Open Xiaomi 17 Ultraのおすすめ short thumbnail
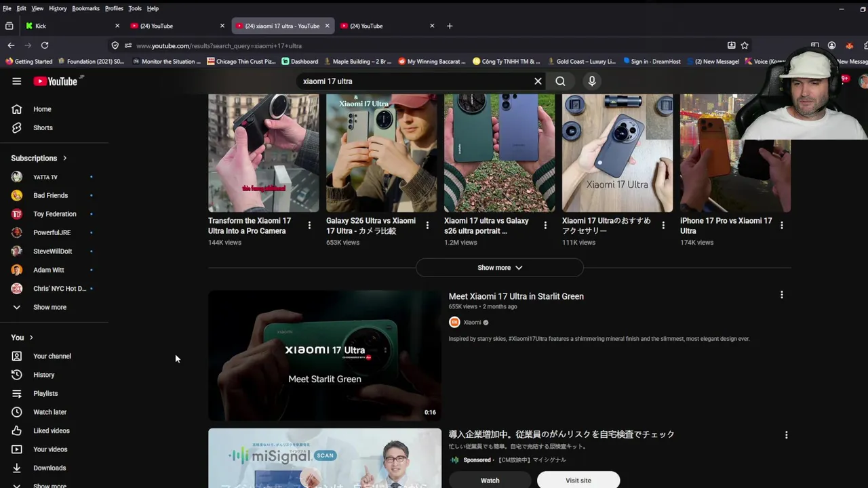 coord(617,153)
